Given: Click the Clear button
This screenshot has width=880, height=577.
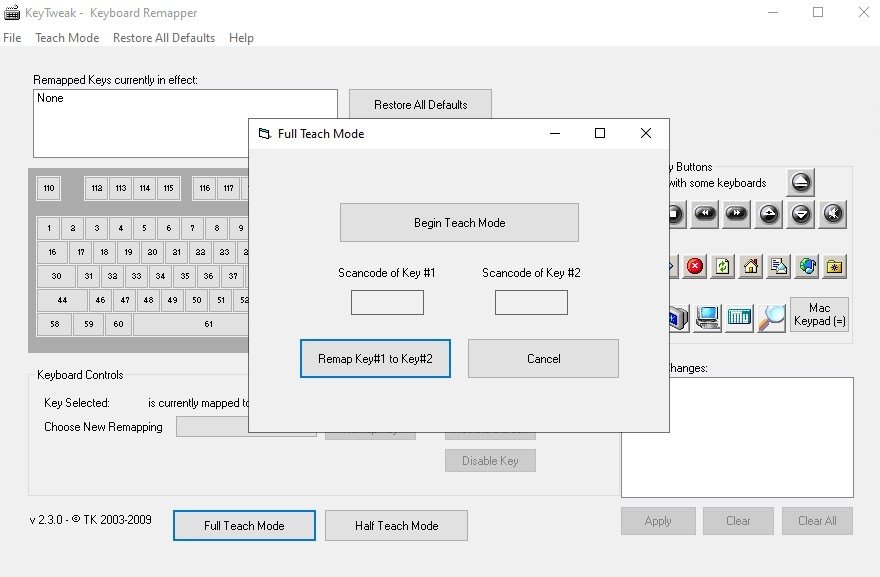Looking at the screenshot, I should click(x=738, y=521).
